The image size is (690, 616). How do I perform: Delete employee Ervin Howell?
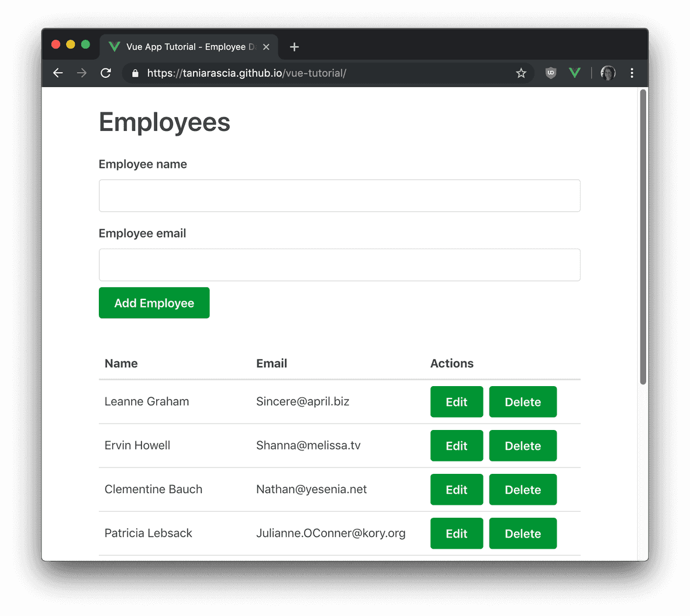coord(522,445)
